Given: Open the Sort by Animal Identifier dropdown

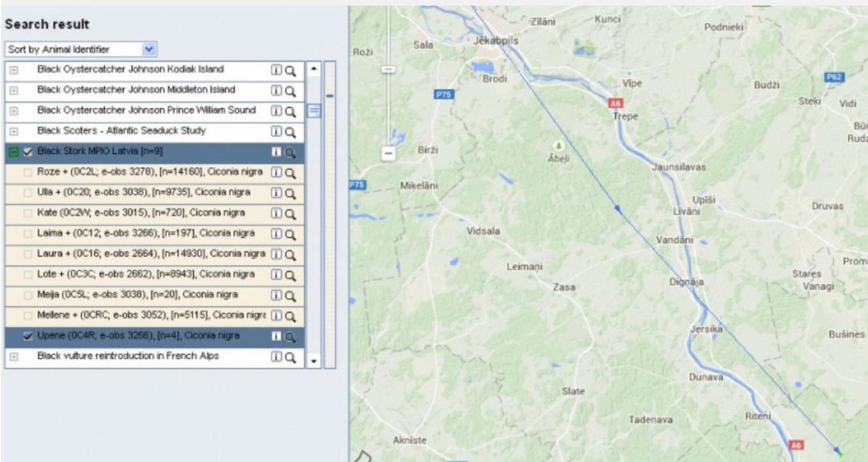Looking at the screenshot, I should 80,49.
